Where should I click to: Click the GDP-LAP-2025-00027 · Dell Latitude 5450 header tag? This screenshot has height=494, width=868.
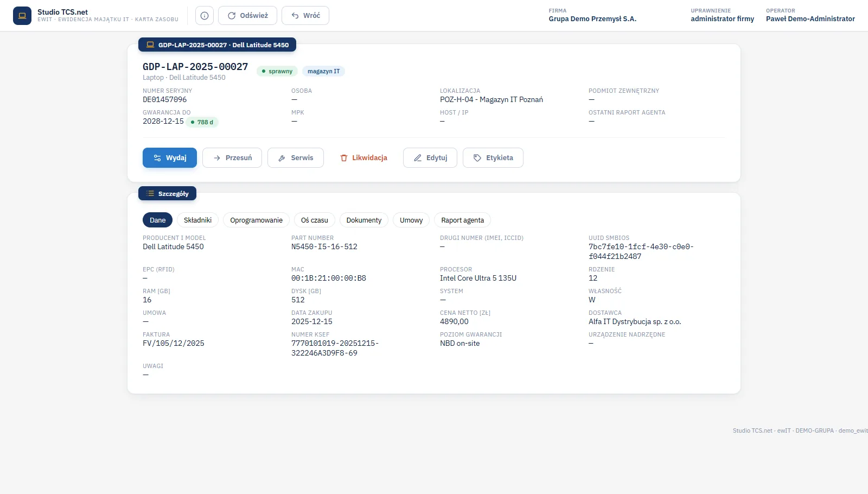click(217, 45)
